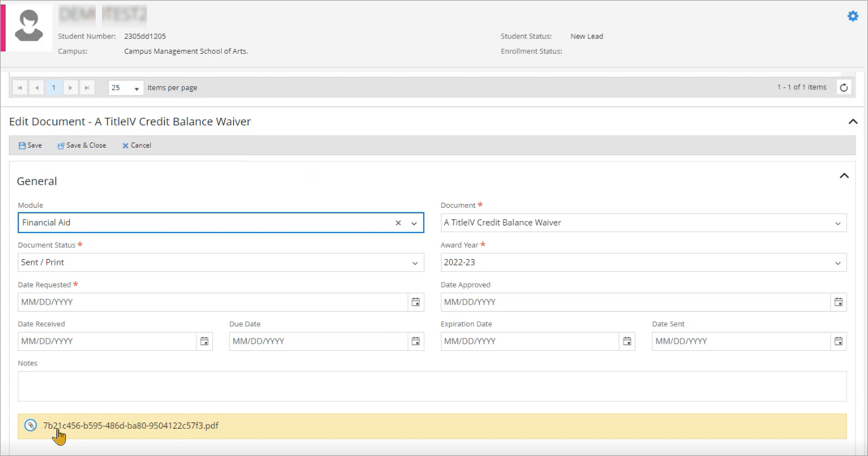Collapse the General section
The height and width of the screenshot is (456, 868).
click(x=844, y=176)
